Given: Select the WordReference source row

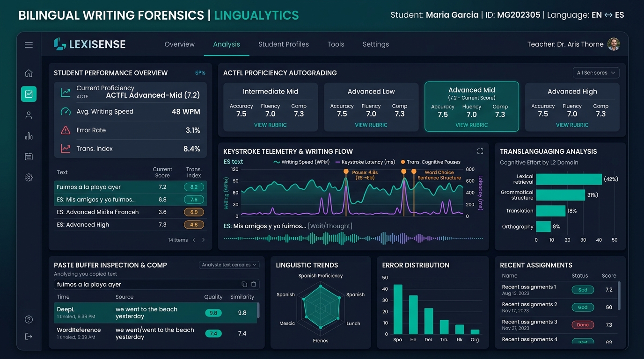Looking at the screenshot, I should click(x=155, y=333).
